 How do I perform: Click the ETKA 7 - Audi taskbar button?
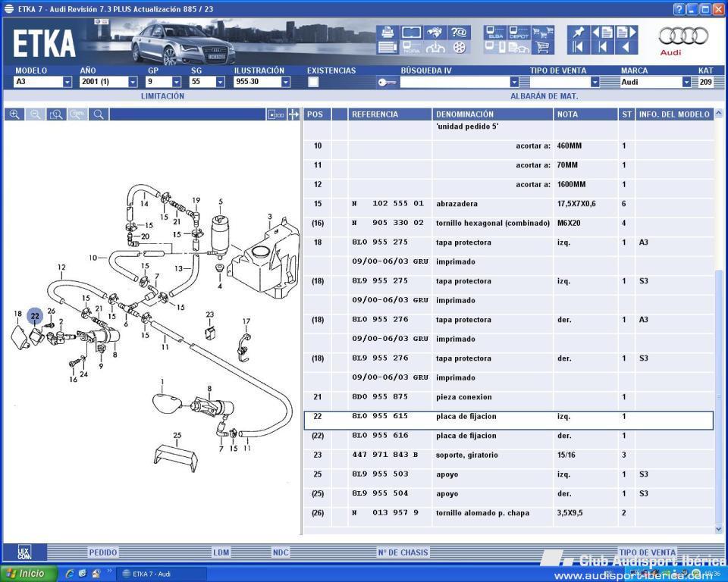pyautogui.click(x=161, y=574)
